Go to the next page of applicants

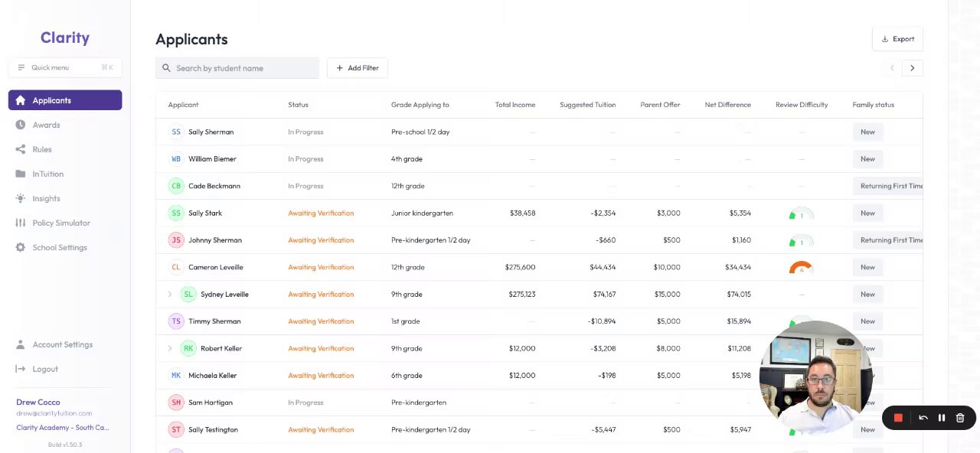pyautogui.click(x=912, y=68)
